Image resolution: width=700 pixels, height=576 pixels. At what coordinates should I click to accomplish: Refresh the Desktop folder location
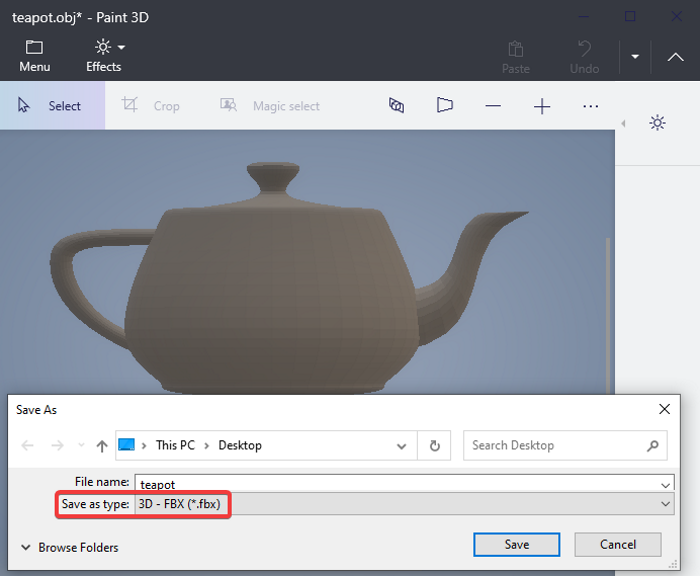[435, 446]
